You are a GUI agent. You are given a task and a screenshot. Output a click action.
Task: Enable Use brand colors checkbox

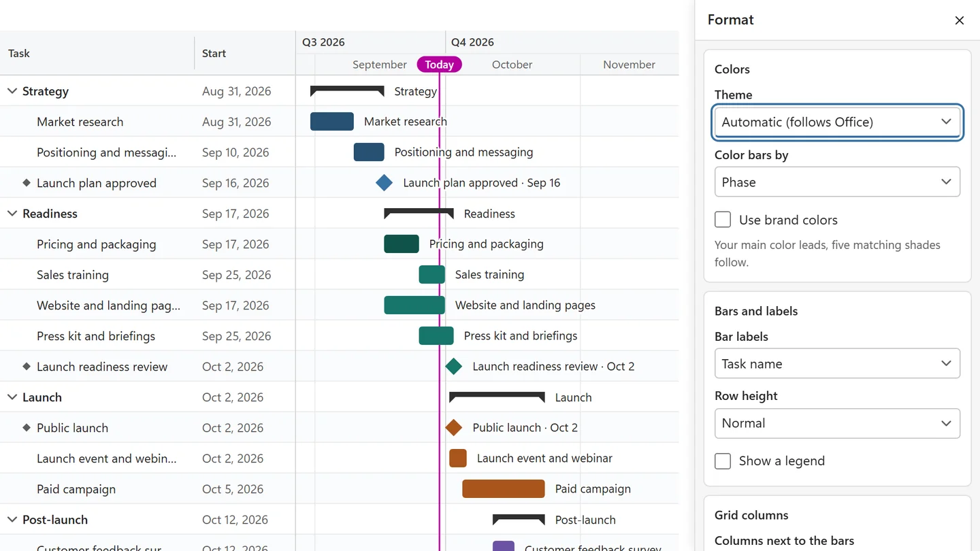(x=723, y=220)
